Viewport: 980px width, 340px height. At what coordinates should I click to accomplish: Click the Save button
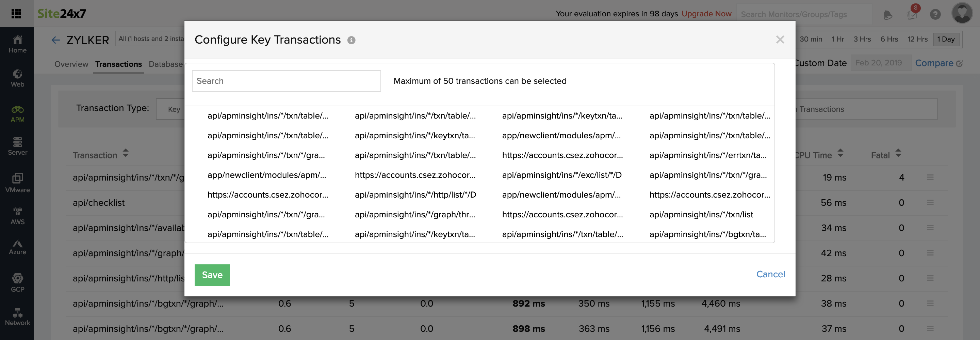(212, 275)
